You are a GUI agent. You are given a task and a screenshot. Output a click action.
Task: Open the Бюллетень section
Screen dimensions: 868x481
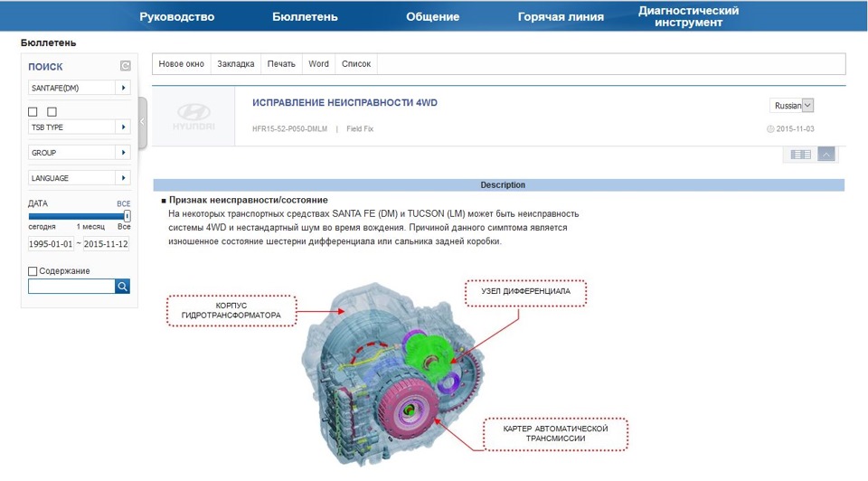[305, 16]
